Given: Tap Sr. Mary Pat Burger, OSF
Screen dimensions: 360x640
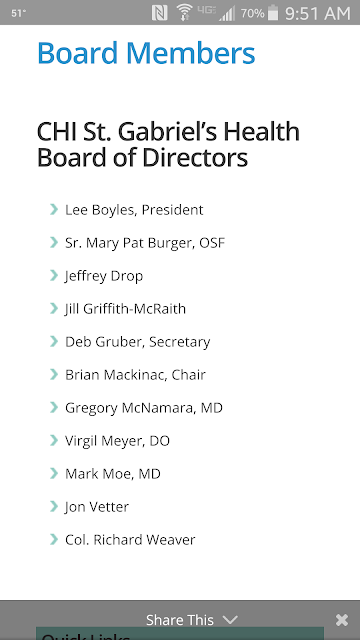Looking at the screenshot, I should 145,243.
